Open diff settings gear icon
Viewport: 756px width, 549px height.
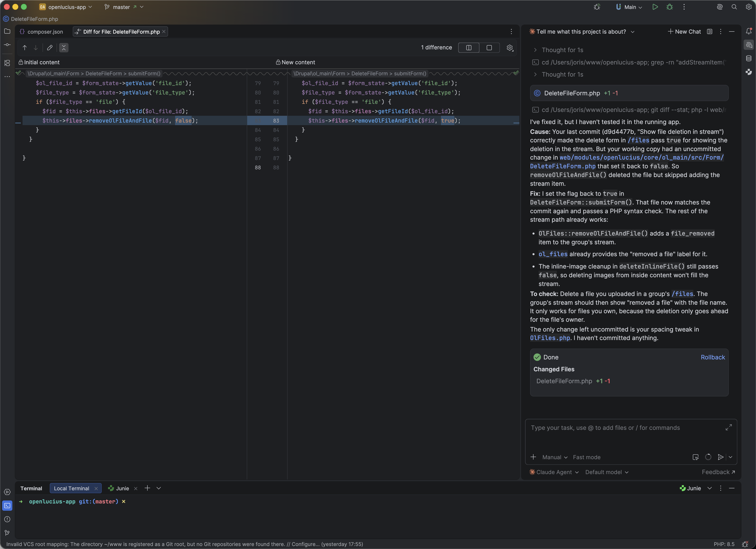pyautogui.click(x=510, y=48)
